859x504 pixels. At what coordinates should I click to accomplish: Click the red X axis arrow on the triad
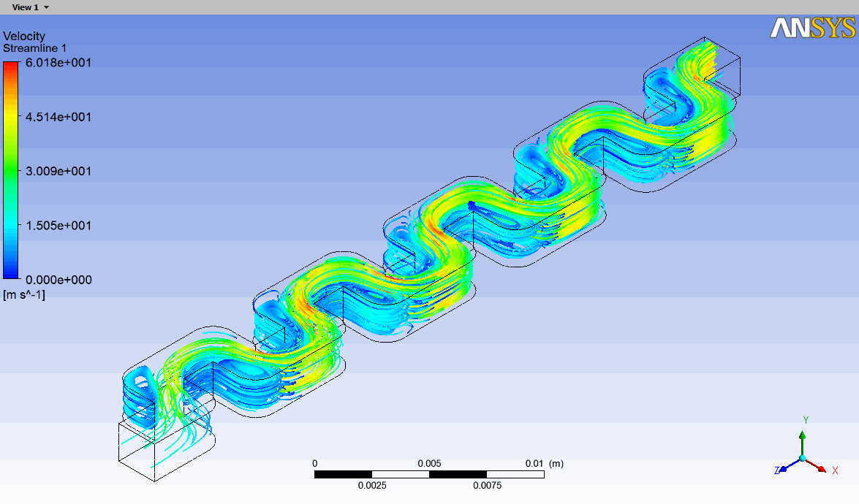[822, 469]
